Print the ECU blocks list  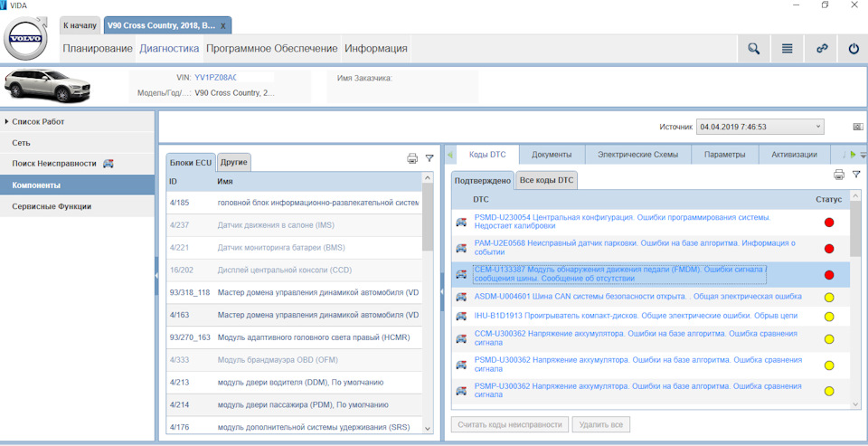412,158
